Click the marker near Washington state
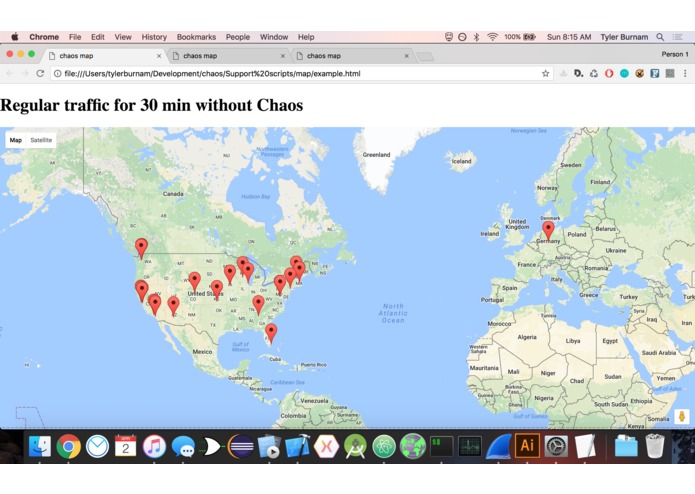 (141, 248)
